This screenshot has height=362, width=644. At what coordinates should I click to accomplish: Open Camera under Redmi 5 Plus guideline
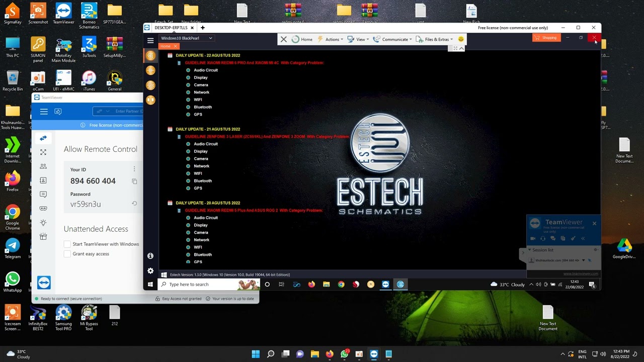[201, 232]
